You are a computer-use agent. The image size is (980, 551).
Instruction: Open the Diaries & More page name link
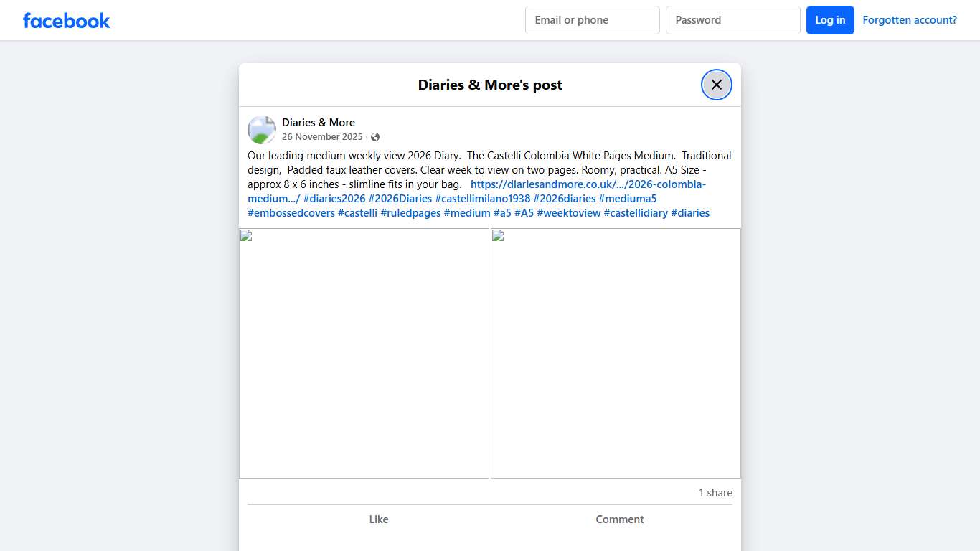(x=318, y=122)
